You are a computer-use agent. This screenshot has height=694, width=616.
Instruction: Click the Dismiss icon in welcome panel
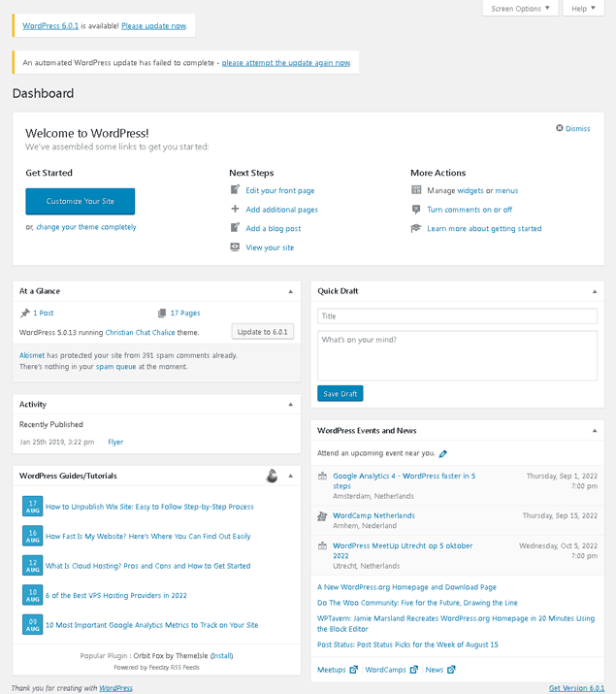click(560, 128)
